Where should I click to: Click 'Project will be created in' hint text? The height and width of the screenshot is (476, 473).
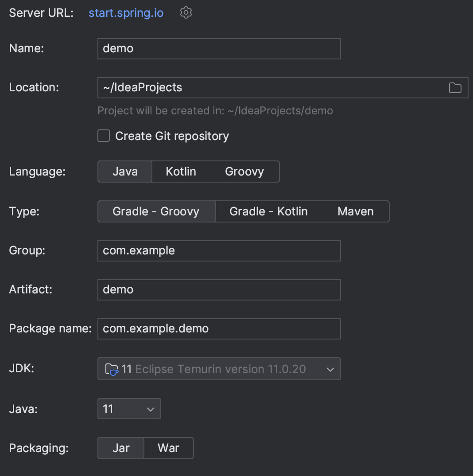pos(215,111)
